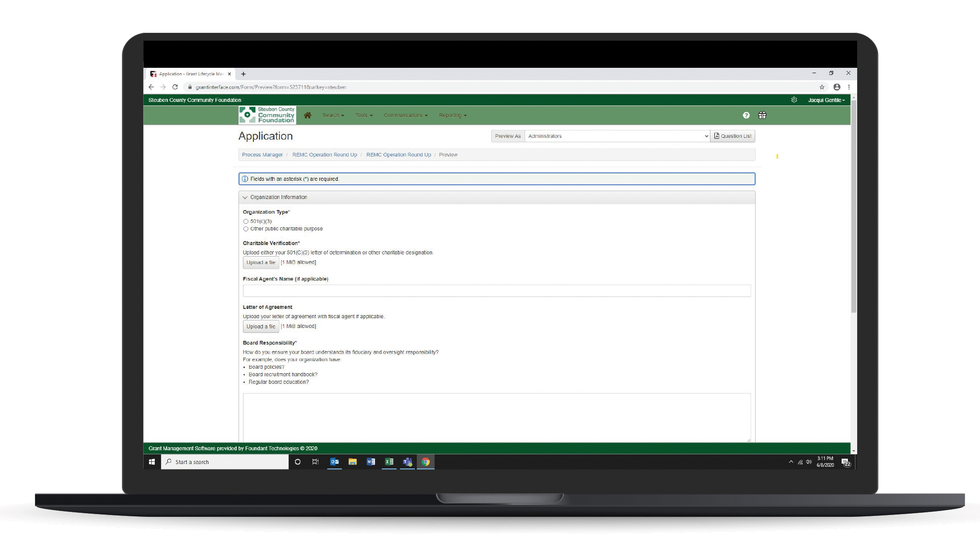This screenshot has width=980, height=554.
Task: Select the 501(c)(3) radio option
Action: [246, 221]
